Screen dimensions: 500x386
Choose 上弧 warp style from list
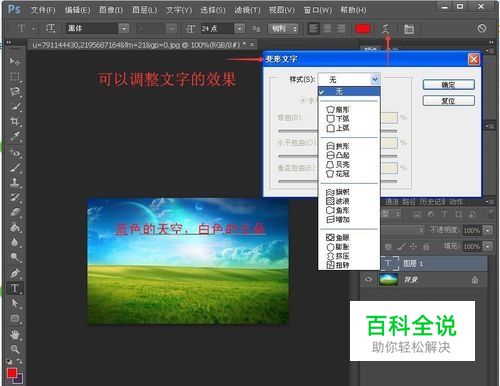click(338, 128)
